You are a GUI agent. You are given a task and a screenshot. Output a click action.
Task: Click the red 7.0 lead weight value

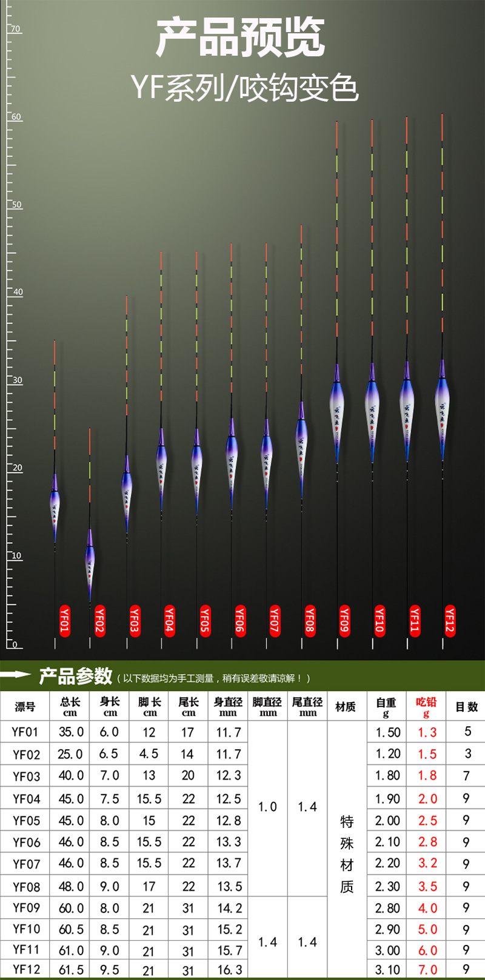(427, 970)
